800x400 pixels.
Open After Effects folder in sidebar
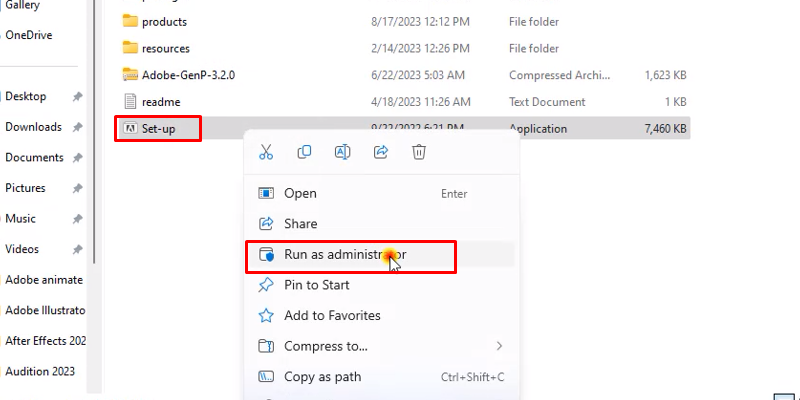click(45, 341)
